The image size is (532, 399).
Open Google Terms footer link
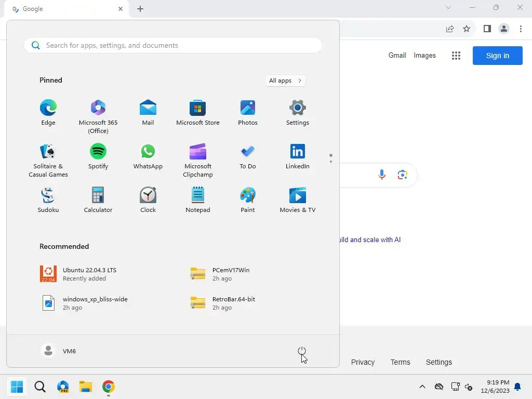(400, 362)
